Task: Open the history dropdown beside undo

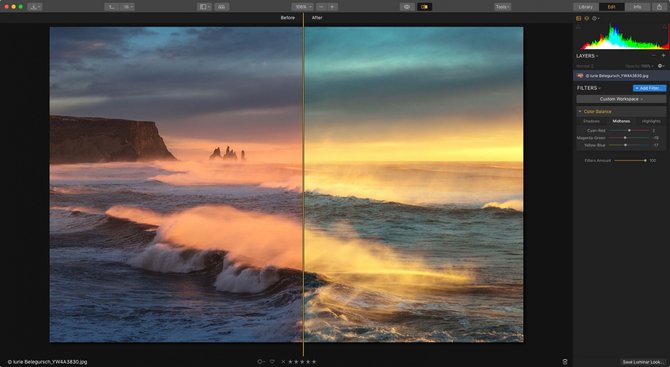Action: pyautogui.click(x=127, y=7)
